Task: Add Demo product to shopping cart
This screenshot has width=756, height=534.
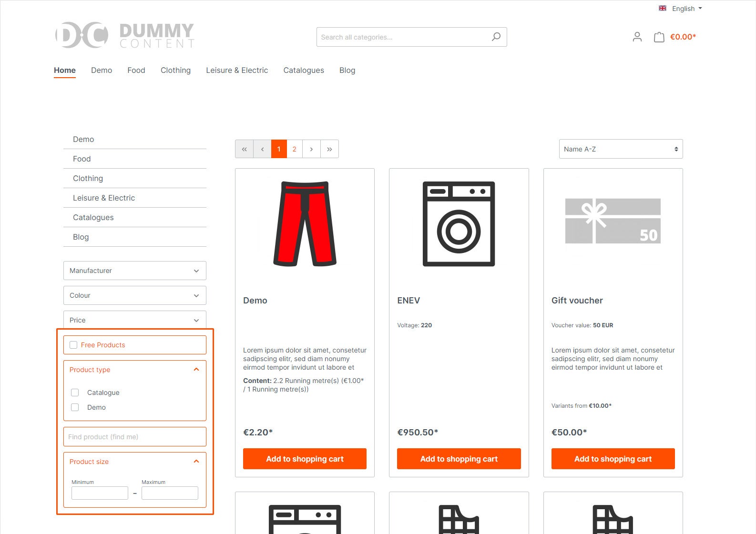Action: click(305, 459)
